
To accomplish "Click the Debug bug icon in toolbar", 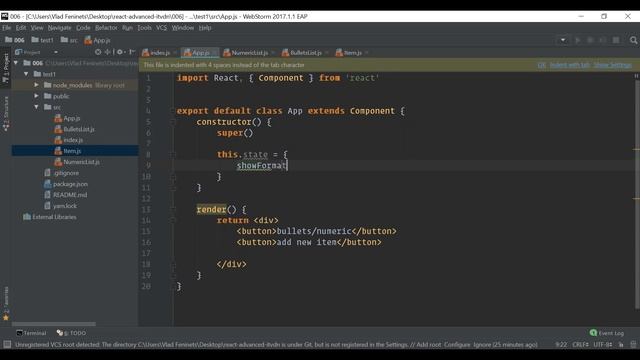I will pos(590,40).
